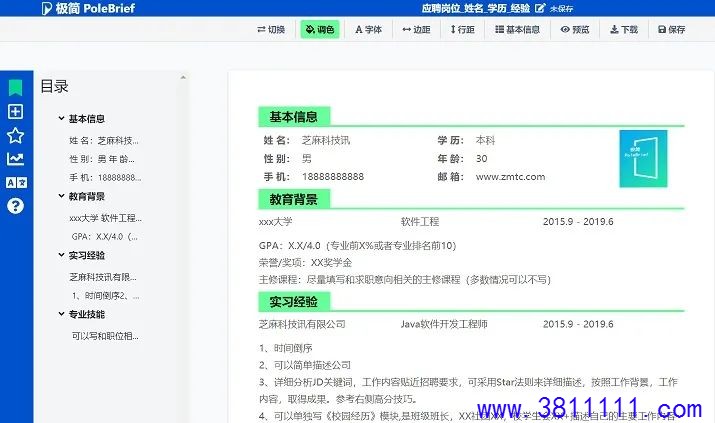Viewport: 715px width, 423px height.
Task: Click the gender value 男
Action: click(x=306, y=159)
